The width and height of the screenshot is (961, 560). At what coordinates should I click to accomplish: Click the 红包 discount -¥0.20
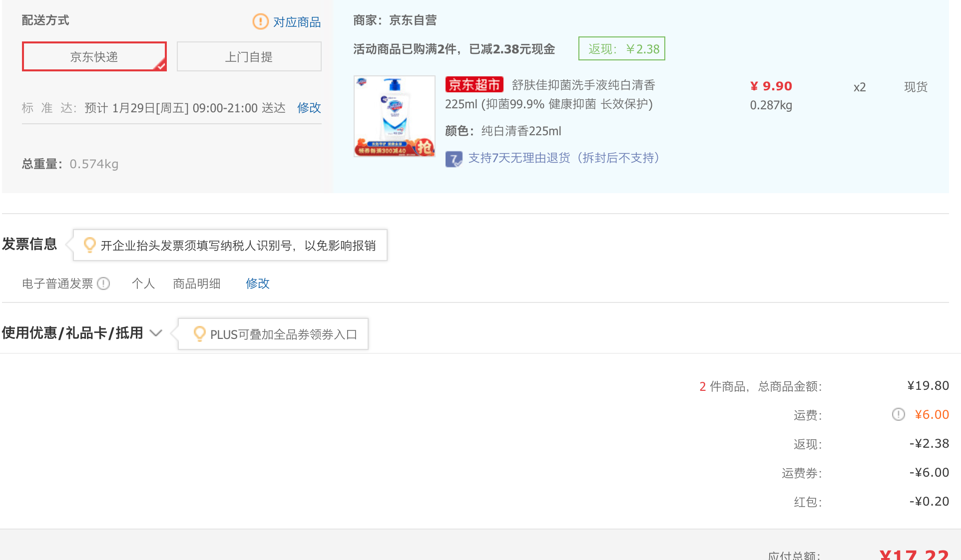tap(929, 501)
